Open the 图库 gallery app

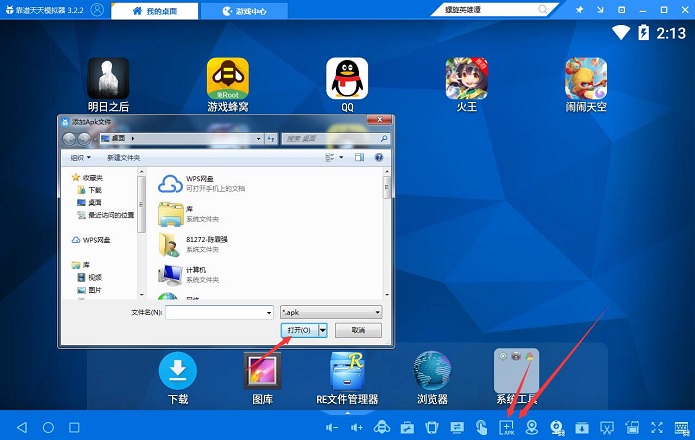pos(262,370)
